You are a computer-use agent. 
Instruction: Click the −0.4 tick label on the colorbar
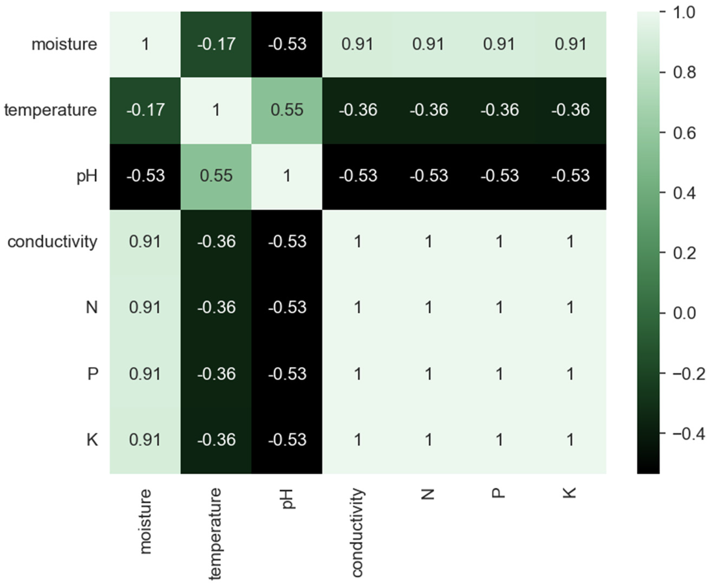coord(689,434)
